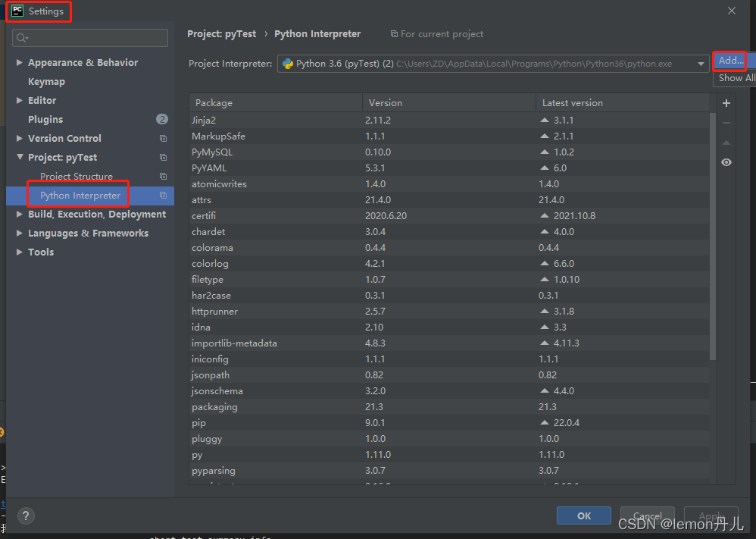Click project-level icon beside Version Control
Screen dimensions: 756x539
point(163,139)
